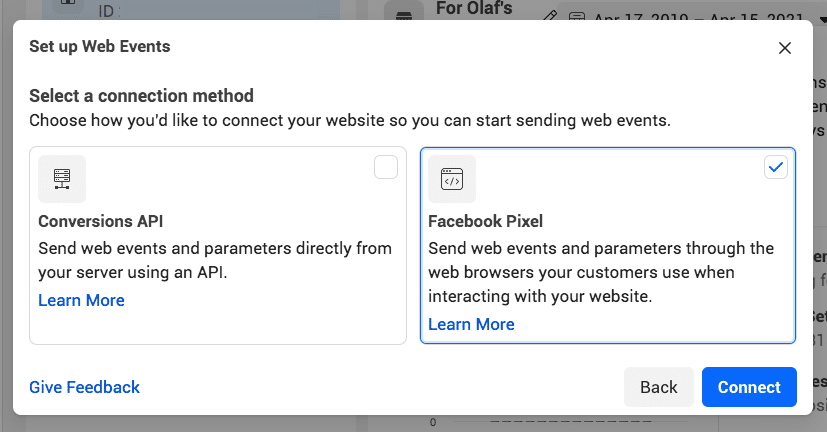Click the Facebook Pixel code window icon

point(452,179)
